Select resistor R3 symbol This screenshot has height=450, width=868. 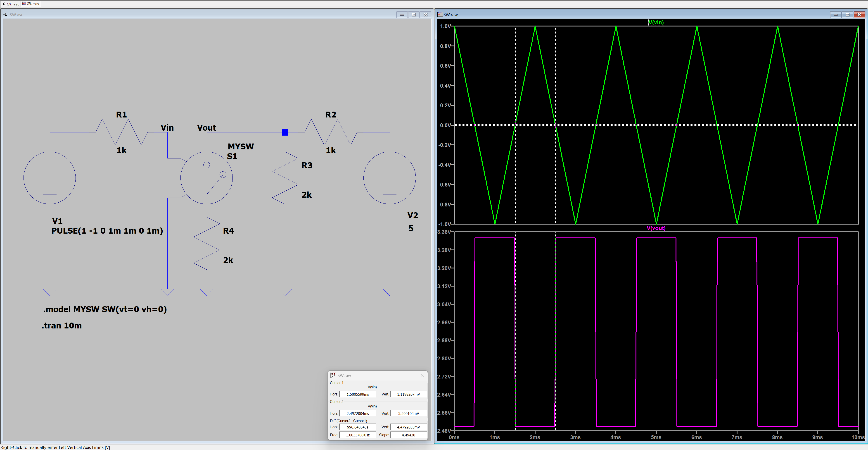point(285,178)
